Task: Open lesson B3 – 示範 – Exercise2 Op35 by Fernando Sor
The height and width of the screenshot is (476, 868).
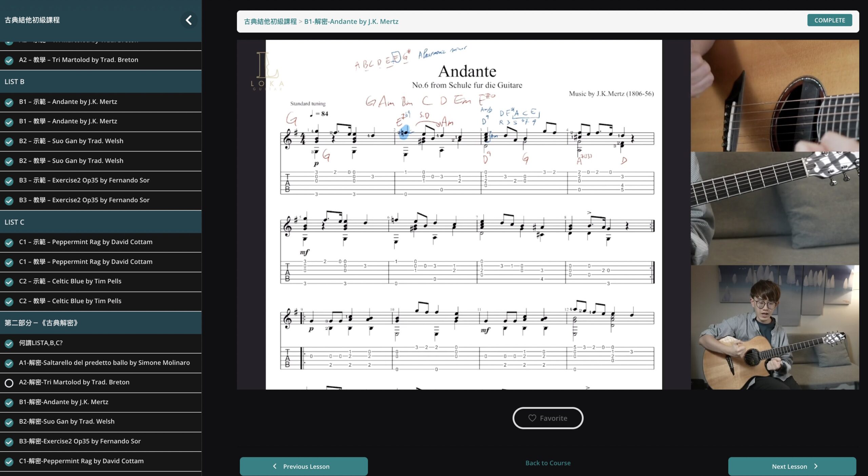Action: coord(101,180)
